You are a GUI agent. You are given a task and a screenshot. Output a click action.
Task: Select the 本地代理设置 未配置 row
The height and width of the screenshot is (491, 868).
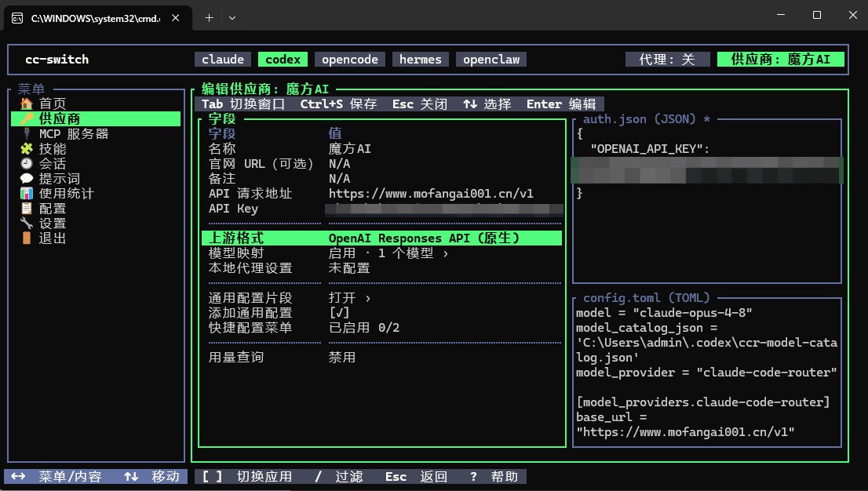pyautogui.click(x=382, y=268)
